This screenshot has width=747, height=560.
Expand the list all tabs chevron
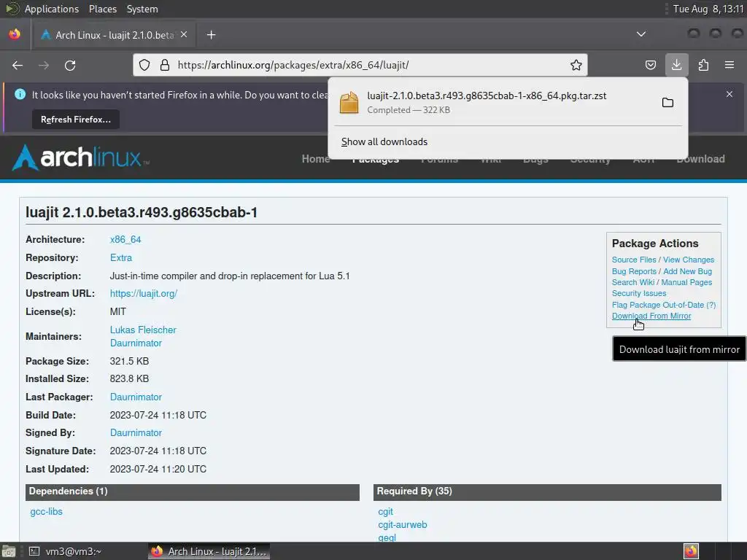641,34
